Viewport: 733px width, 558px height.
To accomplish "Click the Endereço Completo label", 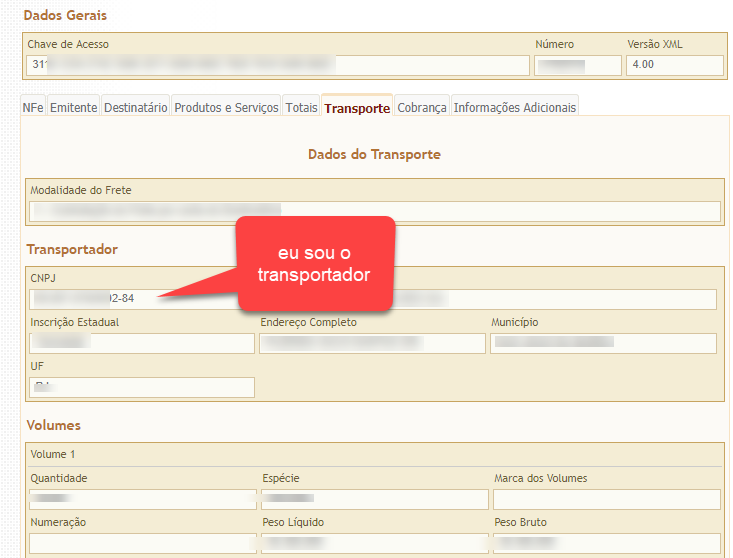I will [x=308, y=322].
